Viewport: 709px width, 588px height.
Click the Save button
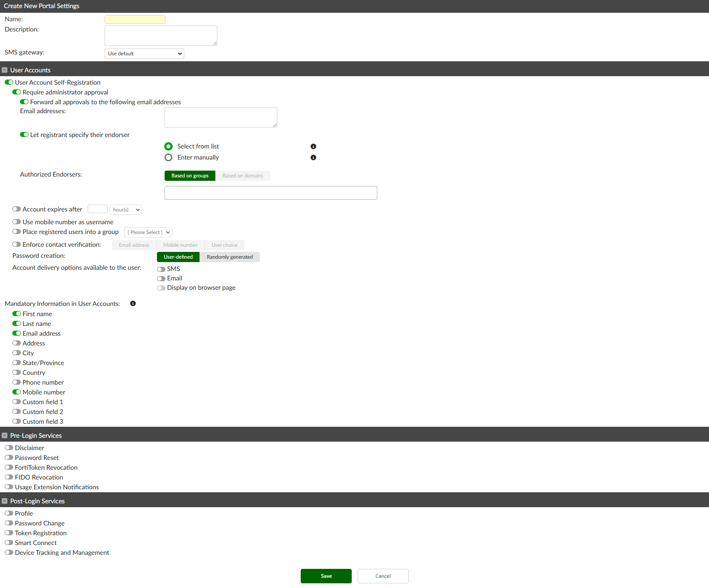tap(326, 576)
